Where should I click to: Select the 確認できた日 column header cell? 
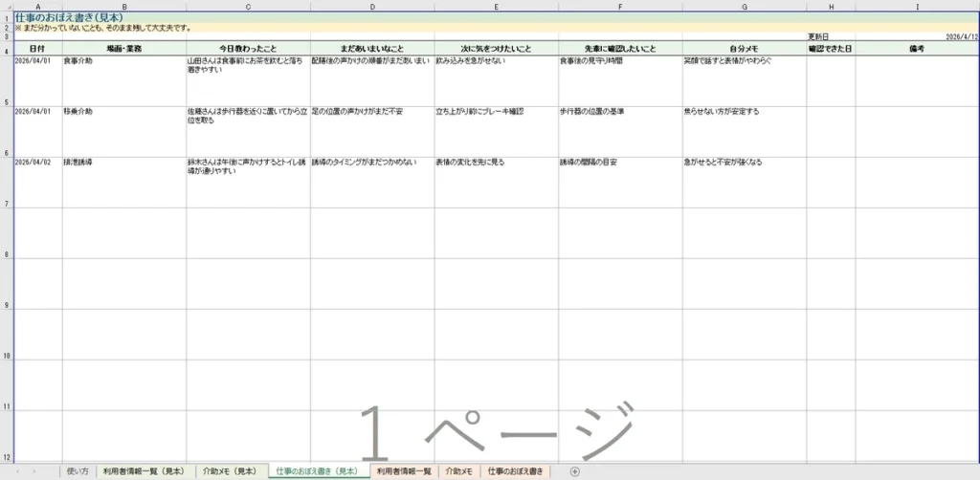[831, 48]
